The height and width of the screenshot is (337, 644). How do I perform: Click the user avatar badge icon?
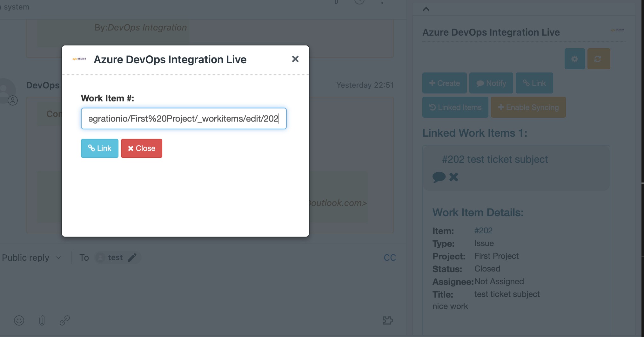[13, 100]
